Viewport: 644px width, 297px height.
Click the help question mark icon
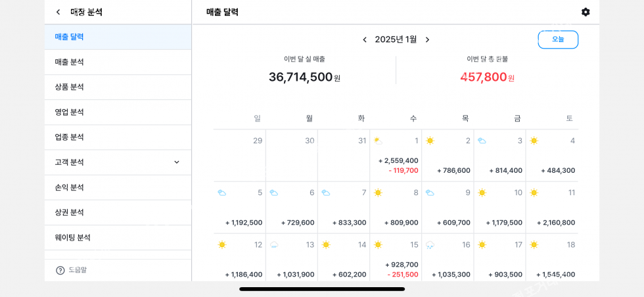click(60, 270)
